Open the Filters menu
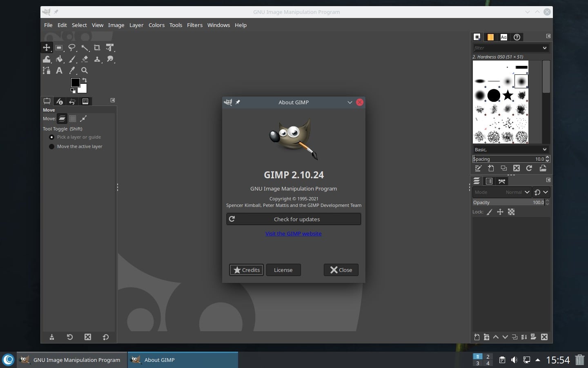The image size is (588, 368). coord(195,25)
